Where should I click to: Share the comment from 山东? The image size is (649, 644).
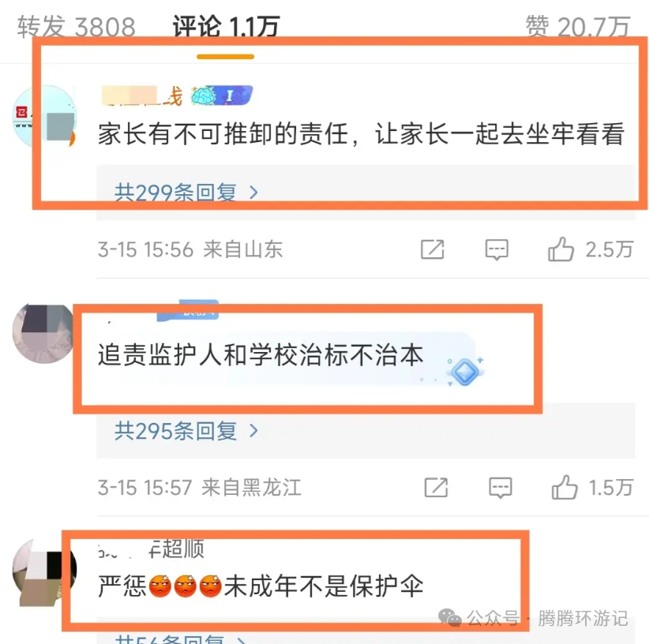coord(432,249)
